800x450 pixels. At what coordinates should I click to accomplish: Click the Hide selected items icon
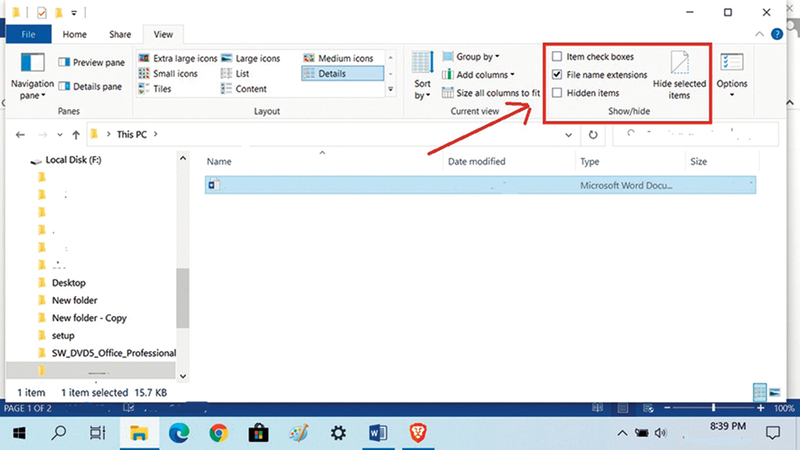(679, 67)
